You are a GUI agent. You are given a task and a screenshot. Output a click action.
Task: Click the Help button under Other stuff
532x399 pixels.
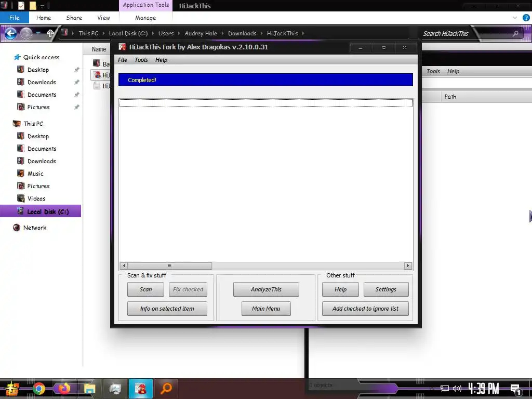[x=340, y=289]
